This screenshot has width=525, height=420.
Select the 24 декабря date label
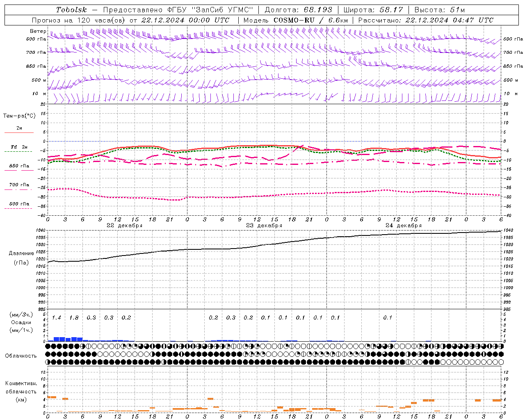click(404, 226)
